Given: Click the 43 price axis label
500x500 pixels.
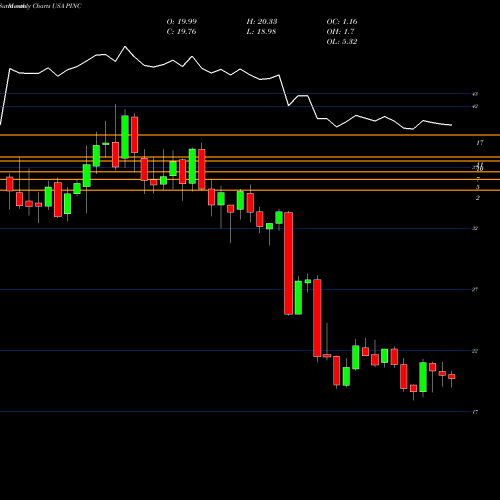Looking at the screenshot, I should [x=475, y=94].
